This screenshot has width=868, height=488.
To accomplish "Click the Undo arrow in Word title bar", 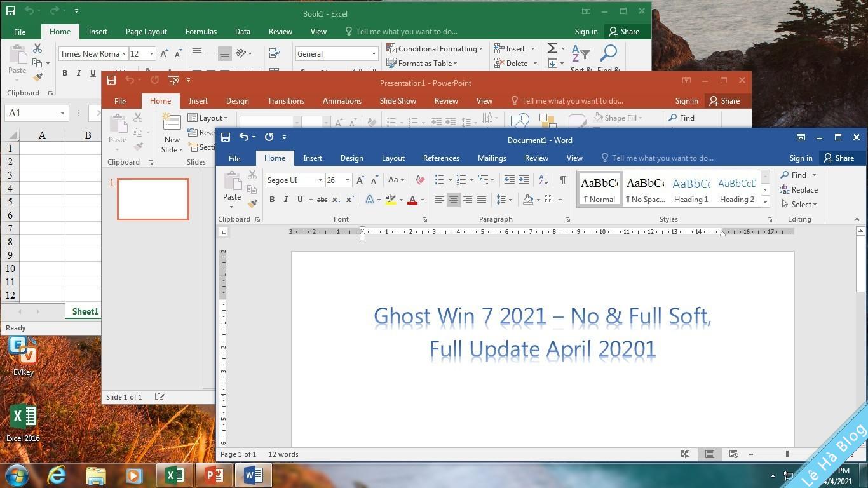I will click(x=244, y=137).
